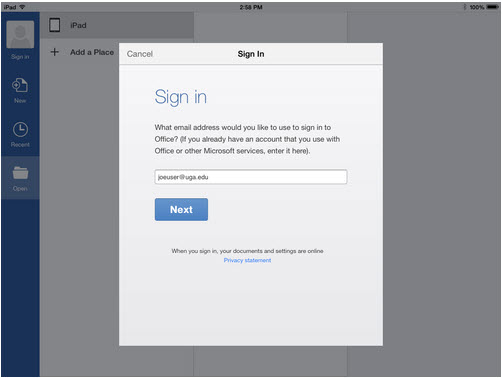Select the Open folder icon
This screenshot has width=502, height=378.
(20, 173)
